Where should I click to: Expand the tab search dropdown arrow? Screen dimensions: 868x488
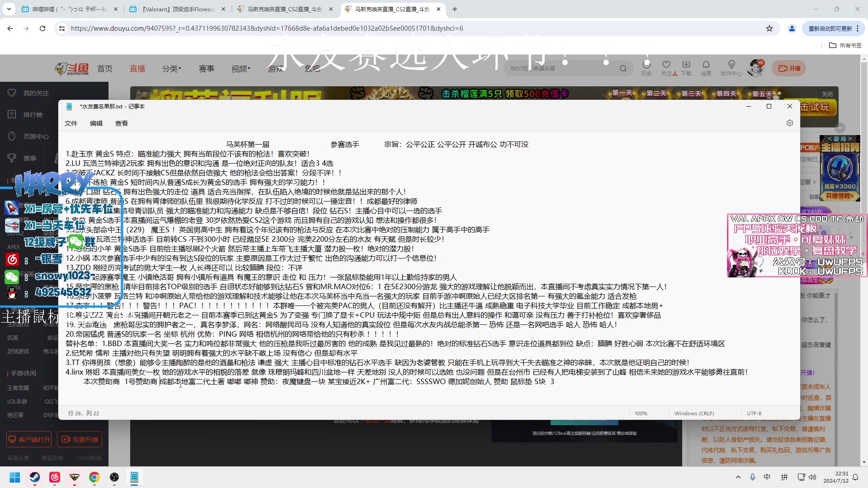tap(9, 9)
